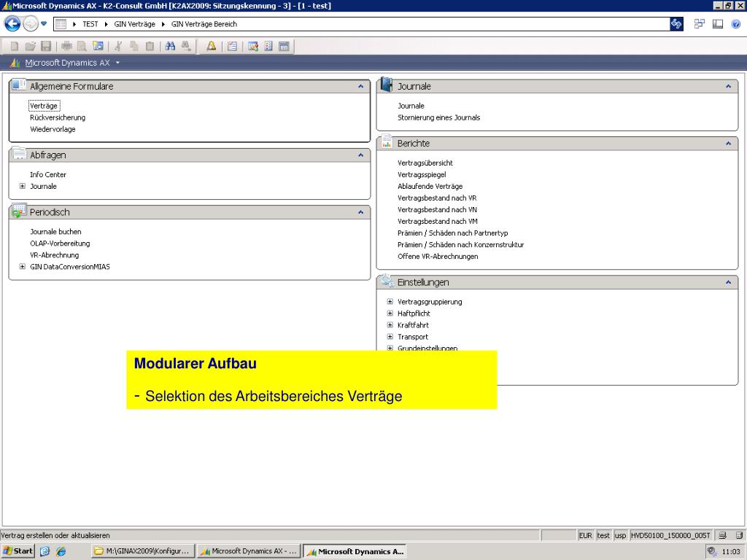Click the task checklist toolbar icon
Screen dimensions: 747x560
[x=232, y=46]
